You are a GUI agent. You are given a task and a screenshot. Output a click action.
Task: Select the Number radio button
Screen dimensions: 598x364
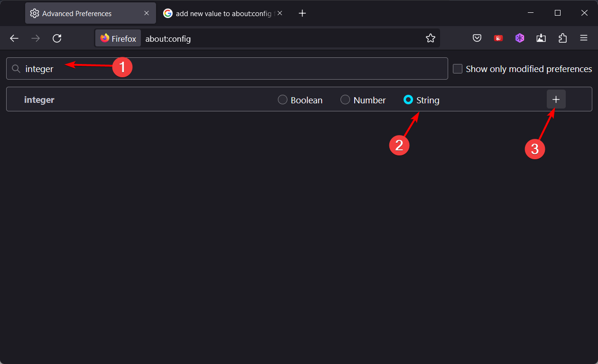click(x=345, y=100)
